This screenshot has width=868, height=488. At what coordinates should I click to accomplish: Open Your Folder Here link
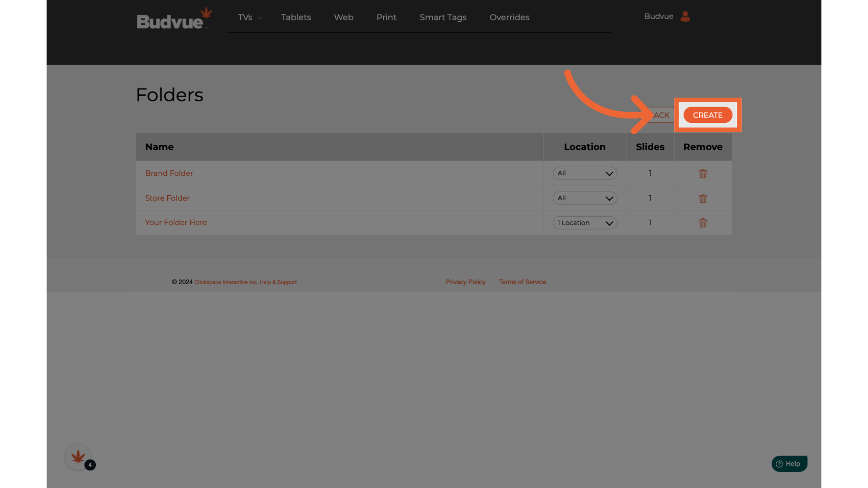click(x=176, y=223)
